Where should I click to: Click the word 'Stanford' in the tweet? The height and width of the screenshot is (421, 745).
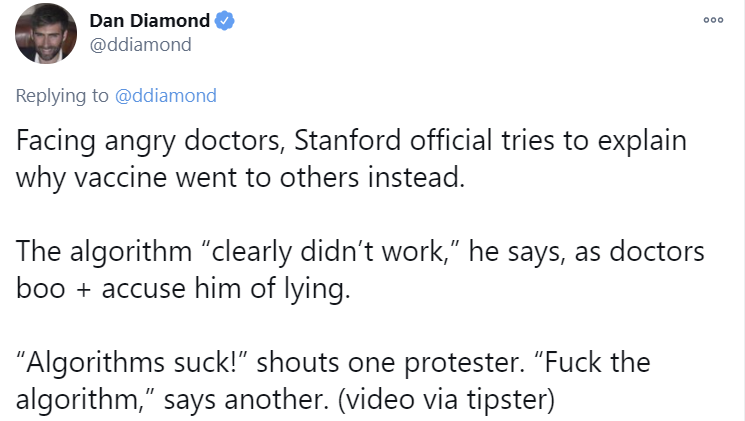pyautogui.click(x=347, y=141)
